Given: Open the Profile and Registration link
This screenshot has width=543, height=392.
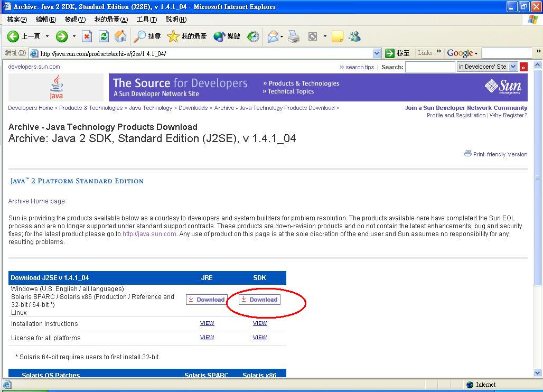Looking at the screenshot, I should [456, 115].
